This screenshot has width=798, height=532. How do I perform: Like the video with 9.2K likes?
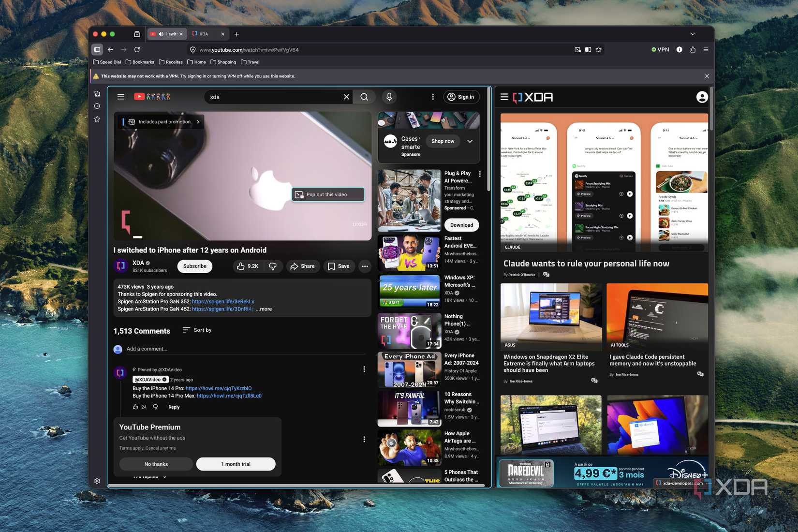(x=248, y=266)
